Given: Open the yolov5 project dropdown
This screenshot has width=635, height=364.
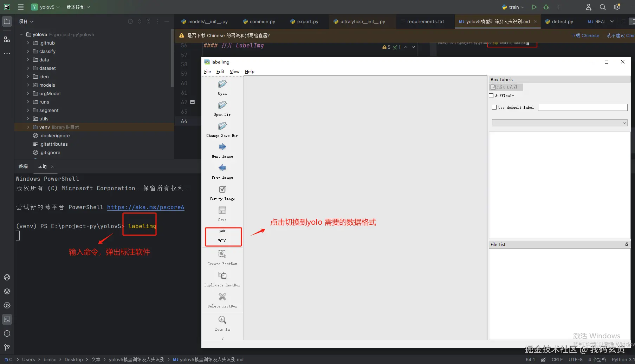Looking at the screenshot, I should pos(45,7).
